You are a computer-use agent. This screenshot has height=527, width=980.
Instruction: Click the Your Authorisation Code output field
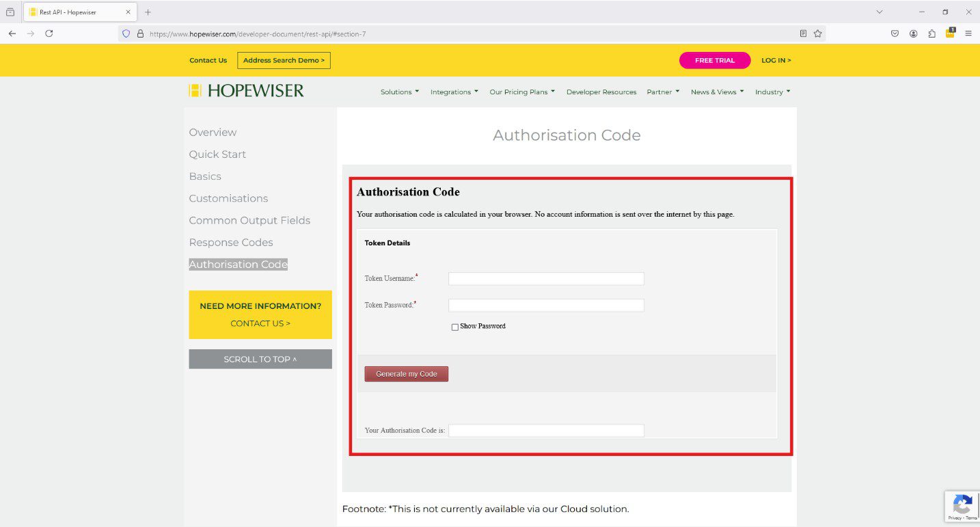pos(546,431)
